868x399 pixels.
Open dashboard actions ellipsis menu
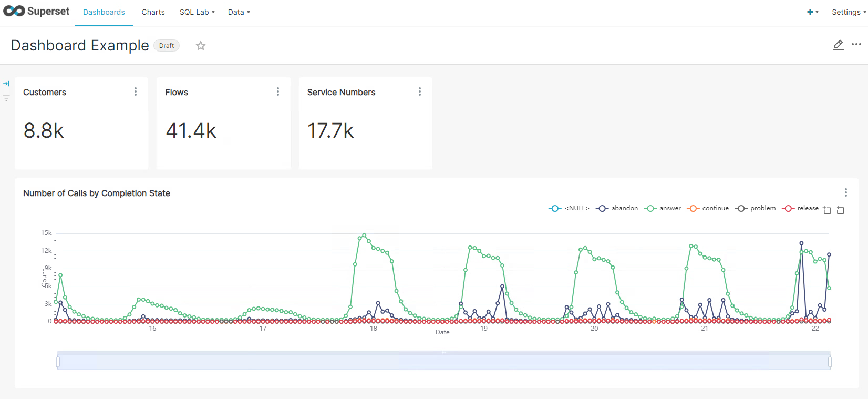pyautogui.click(x=856, y=45)
